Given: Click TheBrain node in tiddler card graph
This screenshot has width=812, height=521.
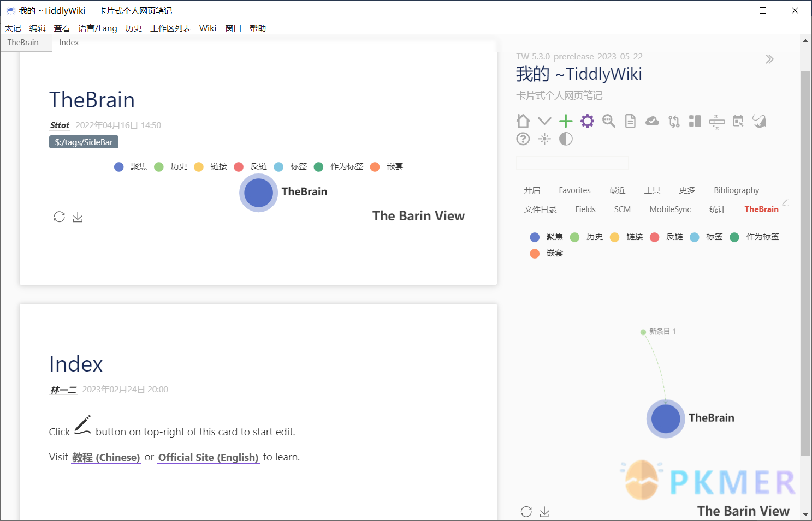Looking at the screenshot, I should tap(259, 193).
